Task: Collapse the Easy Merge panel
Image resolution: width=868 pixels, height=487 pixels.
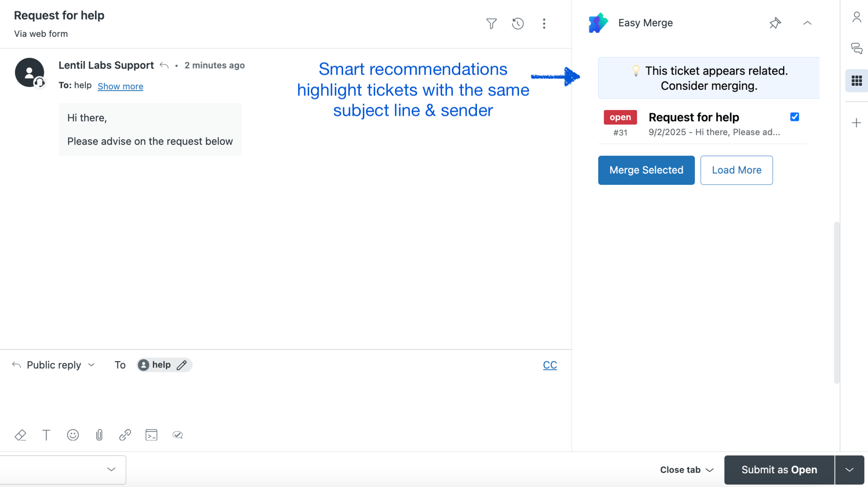Action: pos(807,23)
